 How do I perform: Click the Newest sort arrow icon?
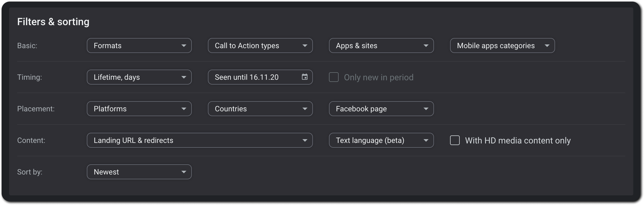click(184, 172)
